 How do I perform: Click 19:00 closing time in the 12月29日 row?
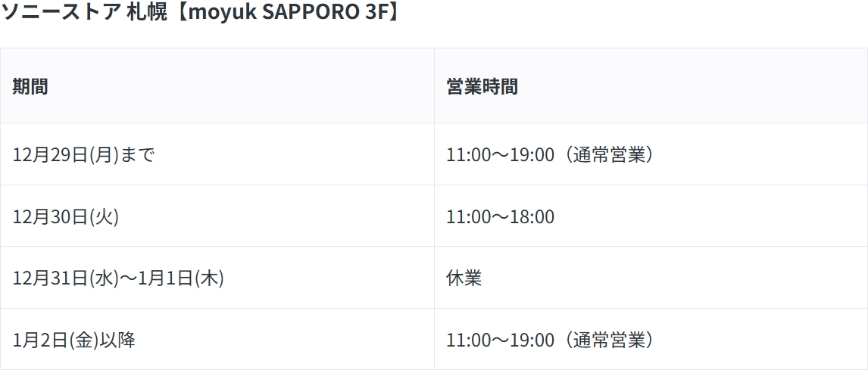(x=534, y=154)
